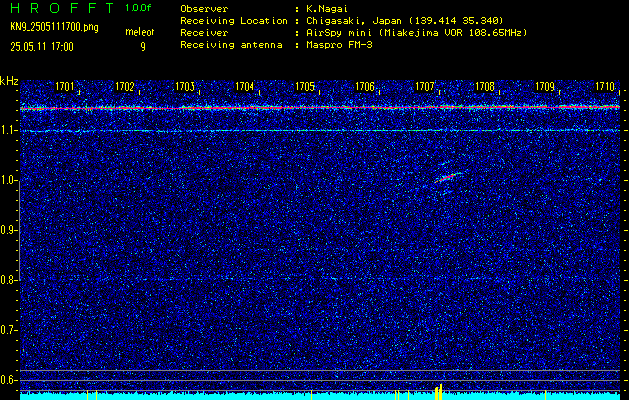Viewport: 629px width, 400px height.
Task: Click the 0.6 frequency axis label
Action: tap(9, 380)
